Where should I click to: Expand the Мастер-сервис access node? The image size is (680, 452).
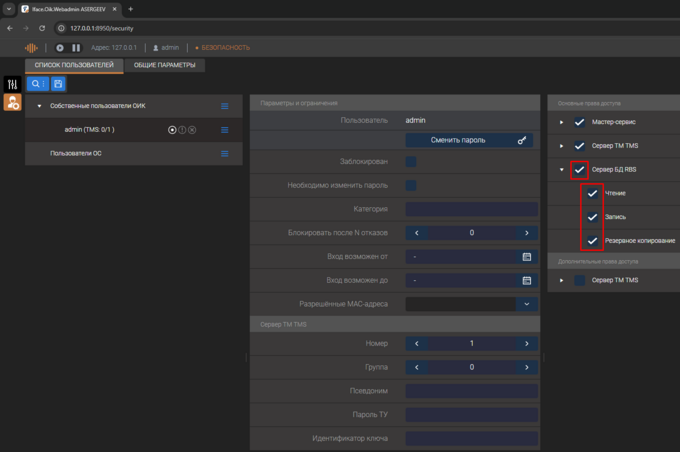pos(562,122)
